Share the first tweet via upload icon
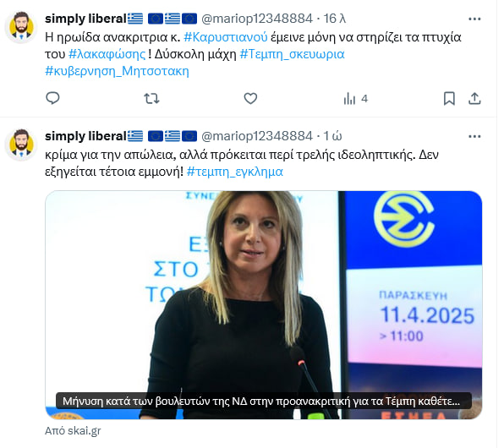The width and height of the screenshot is (504, 448). [x=474, y=99]
